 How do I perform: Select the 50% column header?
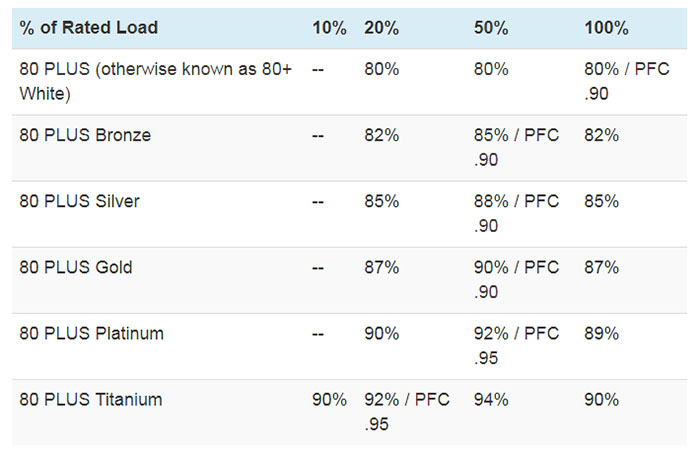tap(491, 28)
